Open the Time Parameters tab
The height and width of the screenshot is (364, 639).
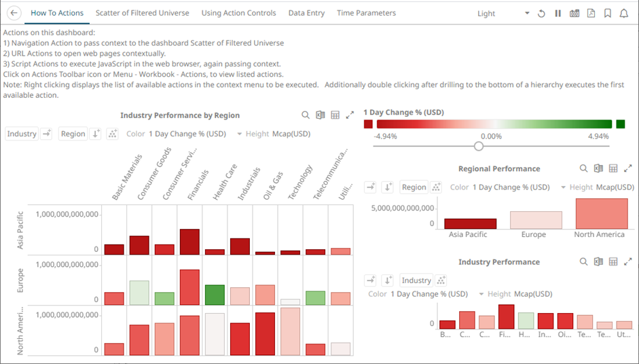coord(366,13)
